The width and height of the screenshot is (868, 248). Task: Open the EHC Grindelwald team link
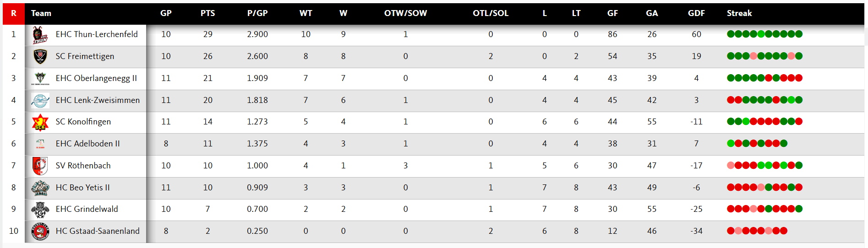click(87, 209)
